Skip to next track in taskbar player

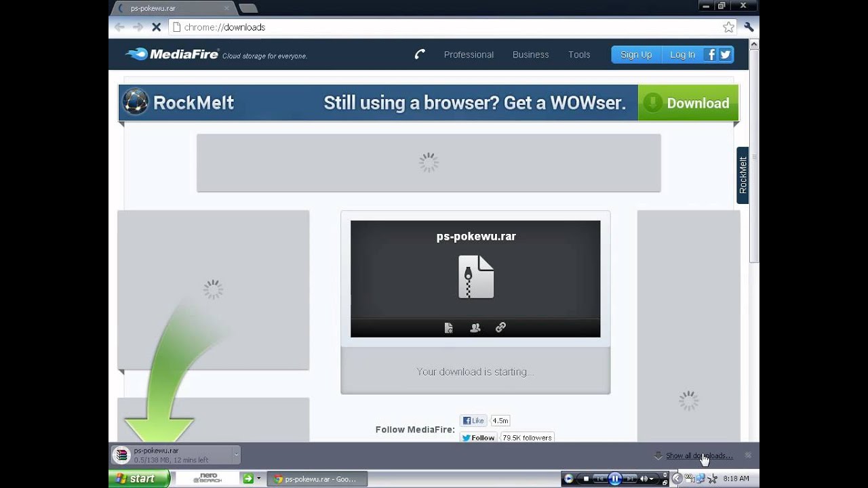(x=630, y=479)
